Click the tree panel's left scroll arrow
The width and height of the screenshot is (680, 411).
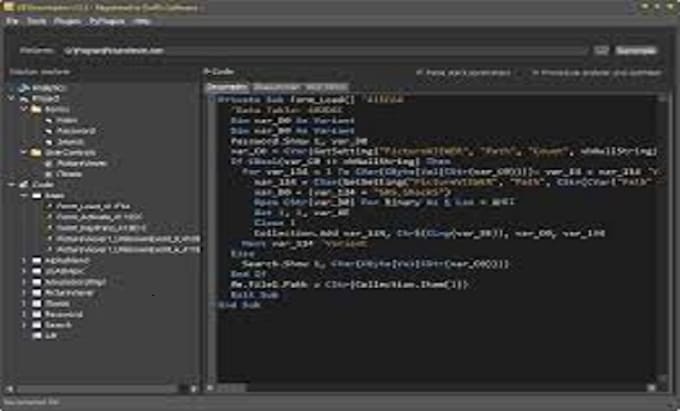[x=10, y=388]
